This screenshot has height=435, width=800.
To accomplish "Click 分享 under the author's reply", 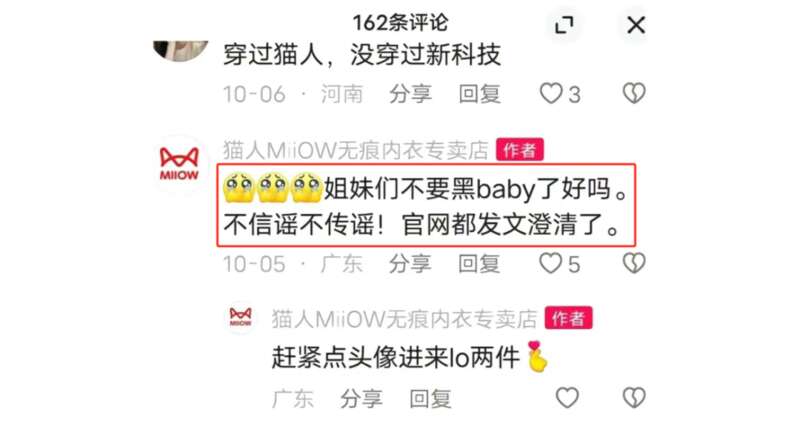I will pyautogui.click(x=362, y=399).
